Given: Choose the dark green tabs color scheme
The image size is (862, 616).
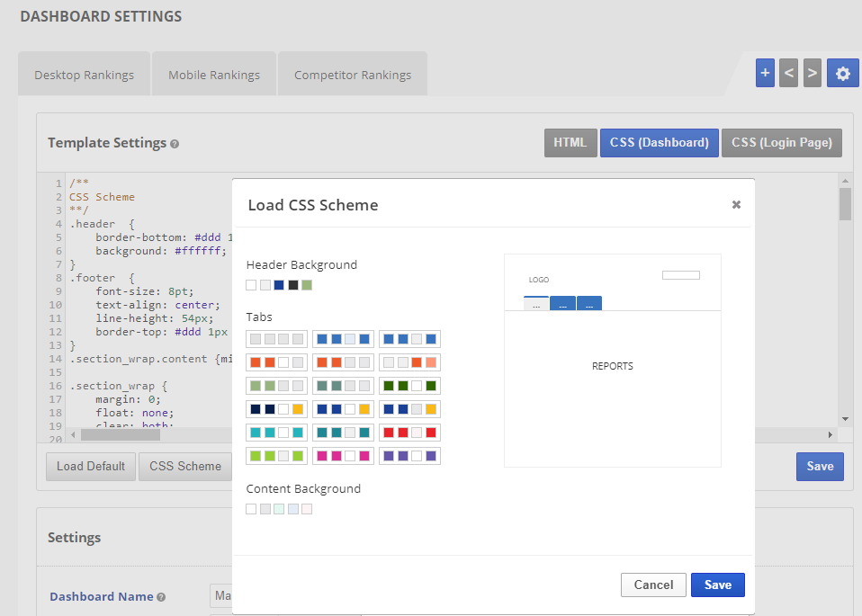Looking at the screenshot, I should (409, 386).
